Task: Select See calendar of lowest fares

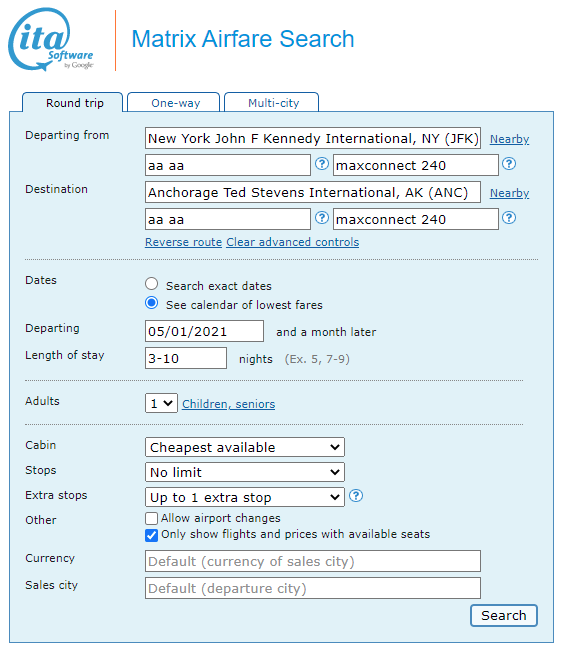Action: click(x=151, y=303)
